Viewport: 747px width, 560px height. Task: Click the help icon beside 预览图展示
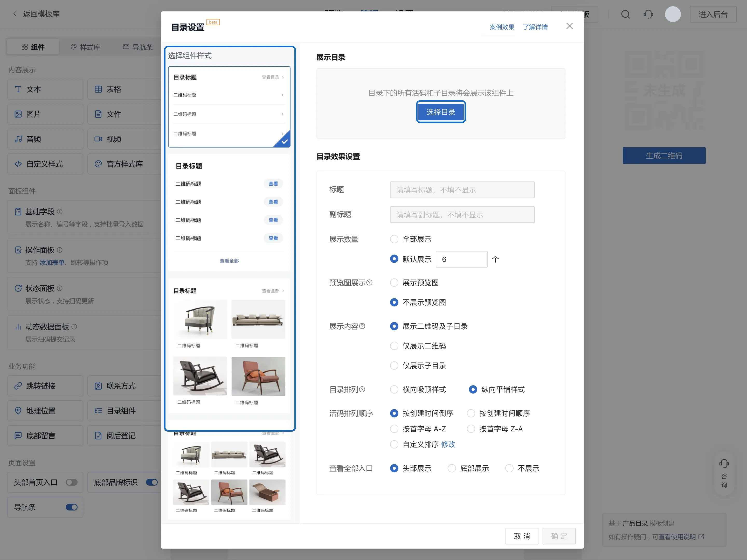point(369,283)
